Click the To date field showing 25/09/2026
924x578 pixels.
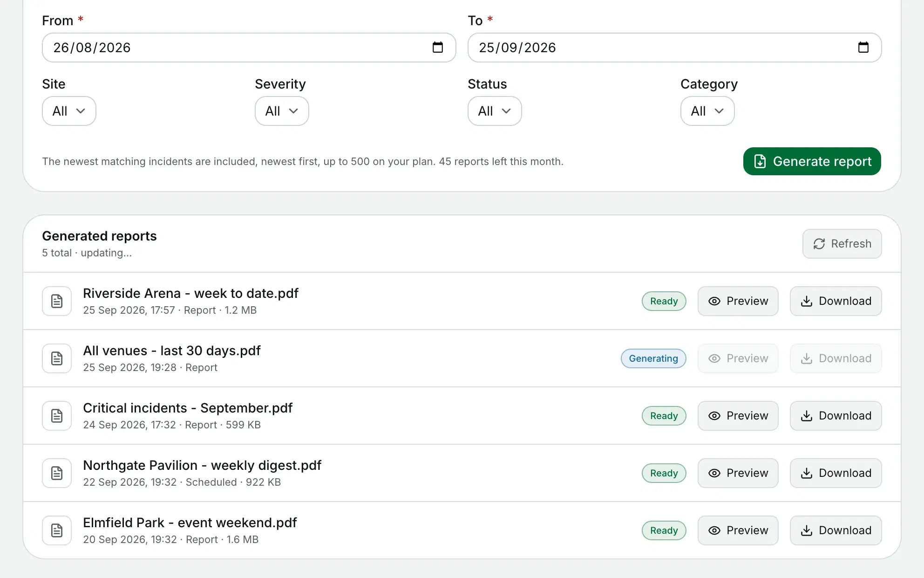(674, 48)
